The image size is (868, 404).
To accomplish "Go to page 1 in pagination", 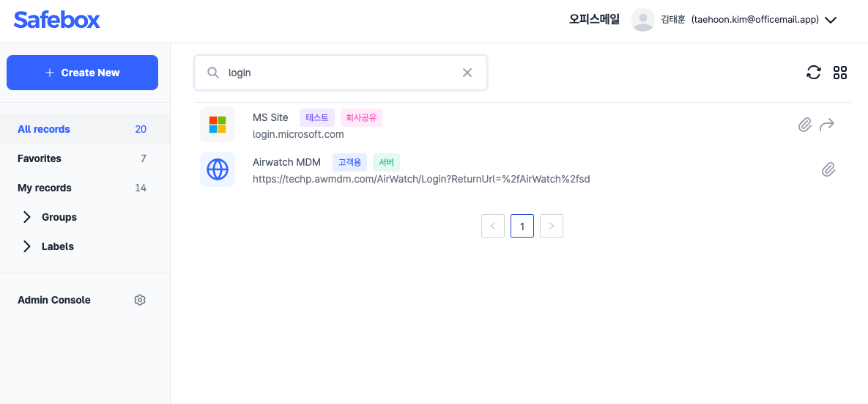I will coord(522,226).
